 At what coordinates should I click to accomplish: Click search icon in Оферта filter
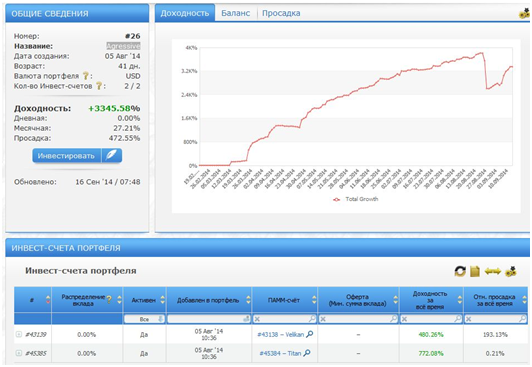click(393, 318)
